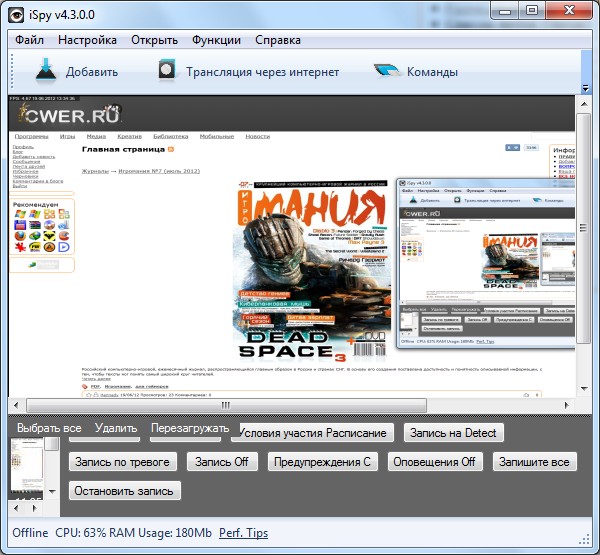Open the Справка menu
The width and height of the screenshot is (600, 555).
[x=278, y=40]
